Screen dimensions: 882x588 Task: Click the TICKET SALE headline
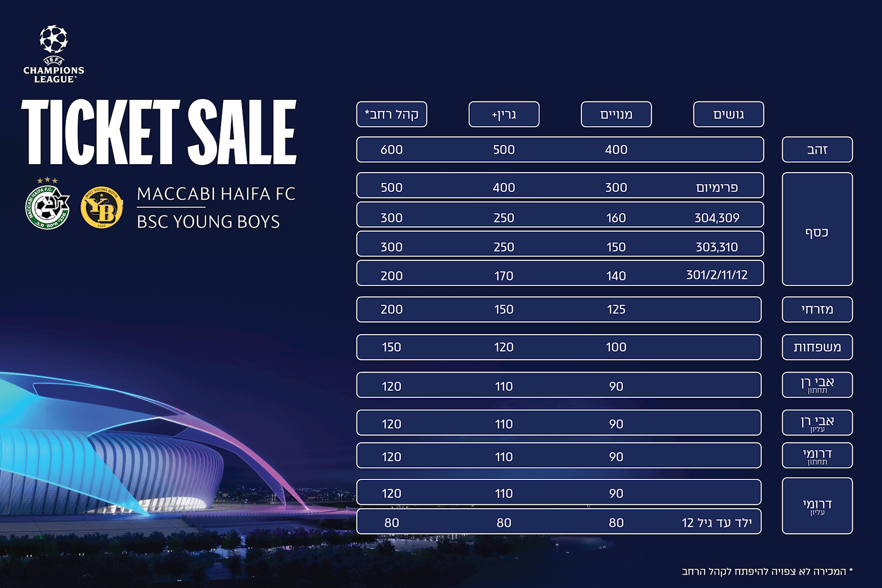point(159,132)
